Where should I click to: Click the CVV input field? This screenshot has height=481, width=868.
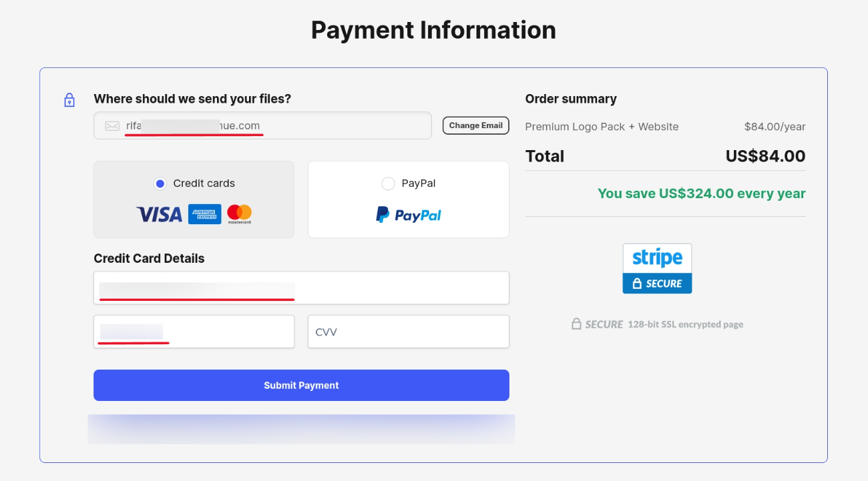(x=408, y=332)
